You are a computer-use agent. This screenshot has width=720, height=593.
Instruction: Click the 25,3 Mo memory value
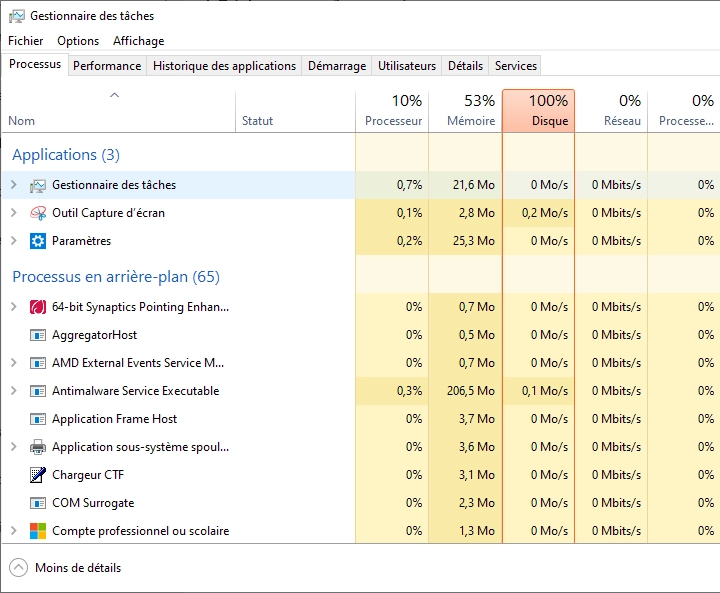click(473, 241)
